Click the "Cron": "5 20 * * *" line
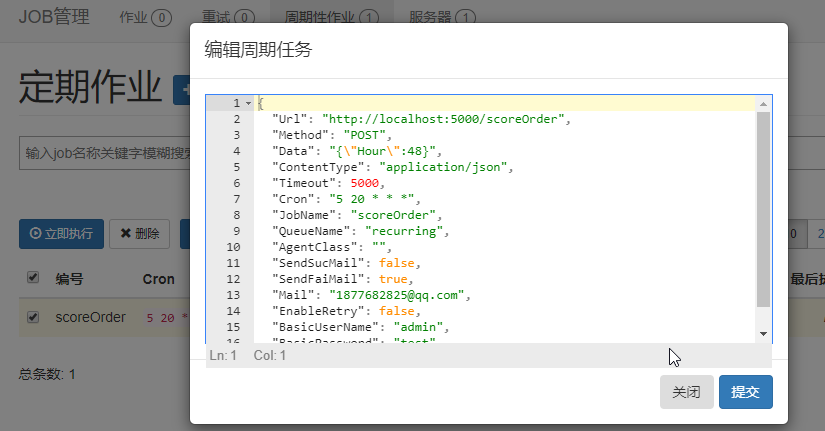The image size is (825, 431). pos(346,199)
